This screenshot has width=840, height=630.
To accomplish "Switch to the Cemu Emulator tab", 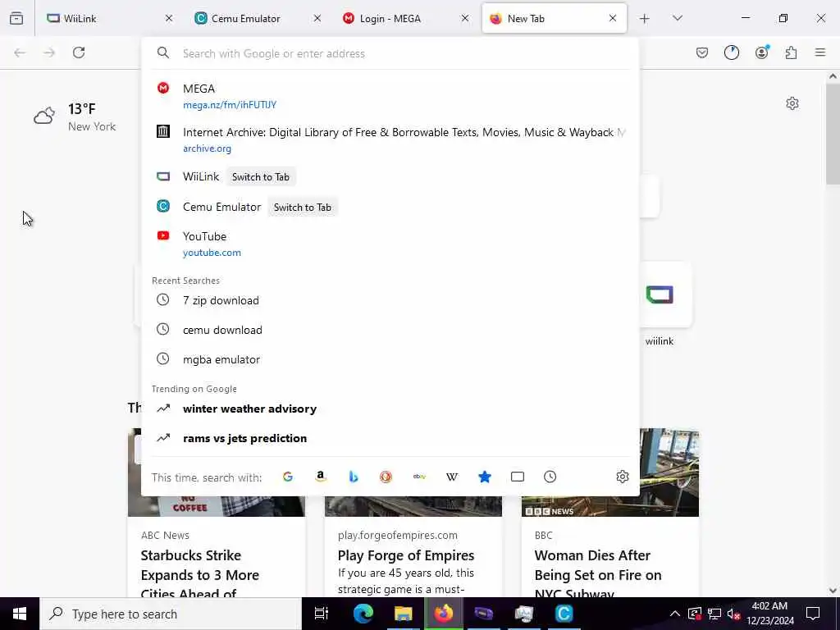I will coord(258,18).
